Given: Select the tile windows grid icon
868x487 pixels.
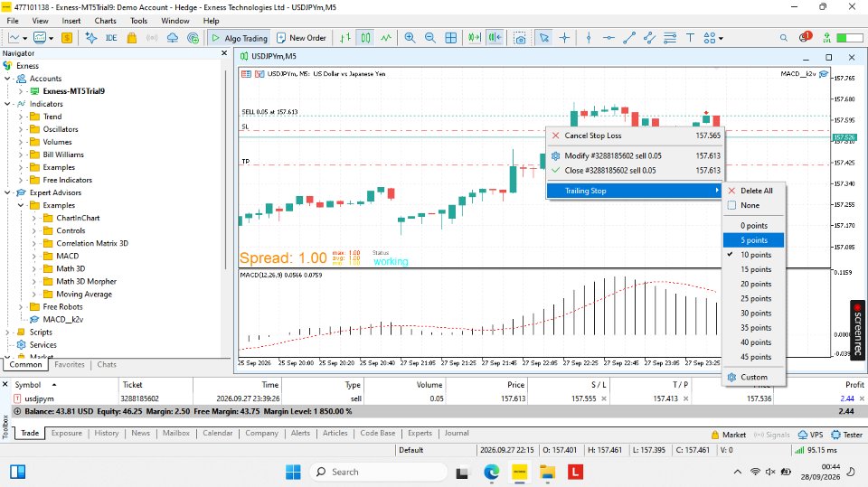Looking at the screenshot, I should click(x=451, y=38).
